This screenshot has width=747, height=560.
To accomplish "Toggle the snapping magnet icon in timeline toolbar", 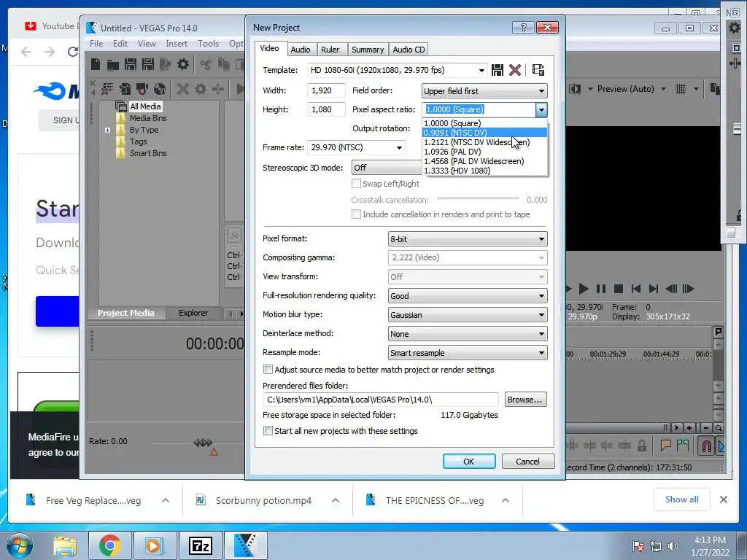I will click(x=706, y=446).
